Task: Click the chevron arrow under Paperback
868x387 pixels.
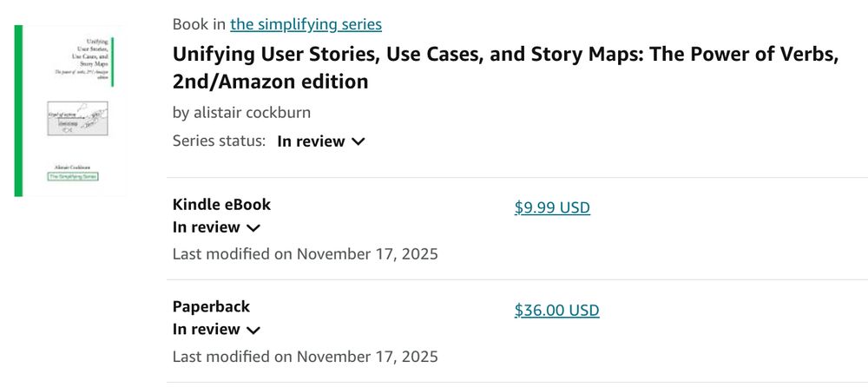Action: [x=253, y=331]
